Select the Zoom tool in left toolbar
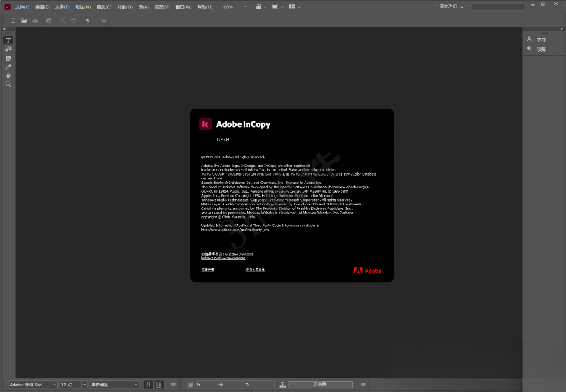The image size is (566, 392). coord(8,84)
